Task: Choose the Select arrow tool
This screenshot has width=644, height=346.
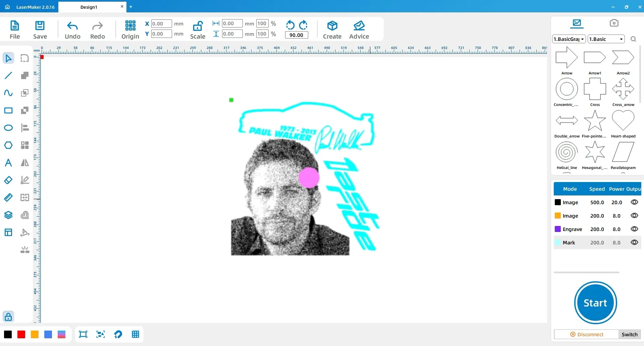Action: [8, 58]
